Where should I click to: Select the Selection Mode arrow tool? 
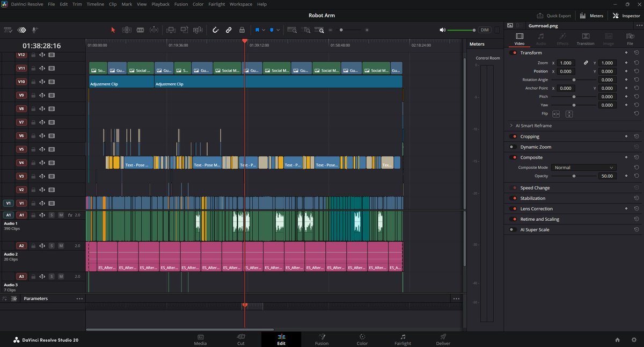(x=113, y=30)
